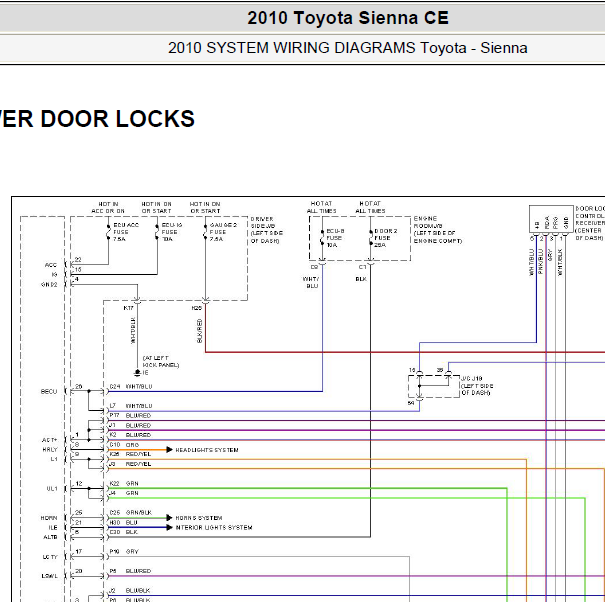Click the 'GND2' terminal label
The image size is (605, 602).
coord(49,285)
